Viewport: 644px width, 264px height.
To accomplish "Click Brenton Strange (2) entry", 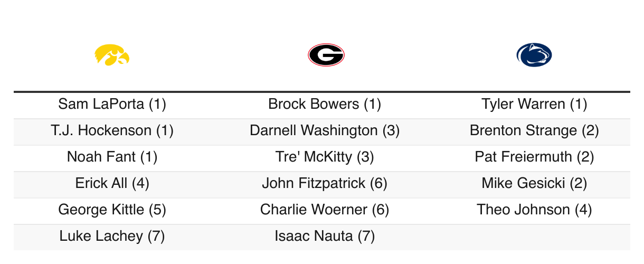I will [534, 130].
